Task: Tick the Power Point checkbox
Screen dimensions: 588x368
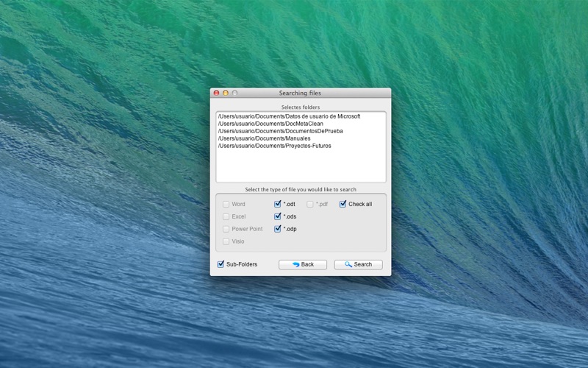Action: tap(226, 229)
